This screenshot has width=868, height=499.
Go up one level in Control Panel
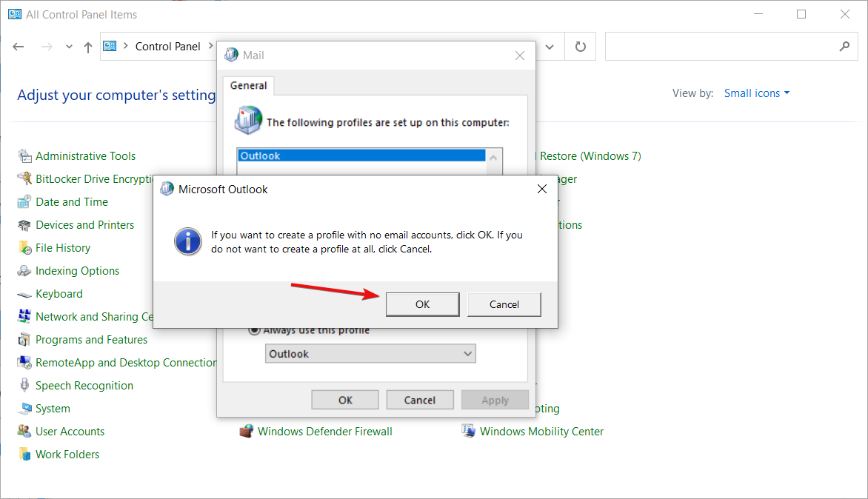tap(87, 47)
